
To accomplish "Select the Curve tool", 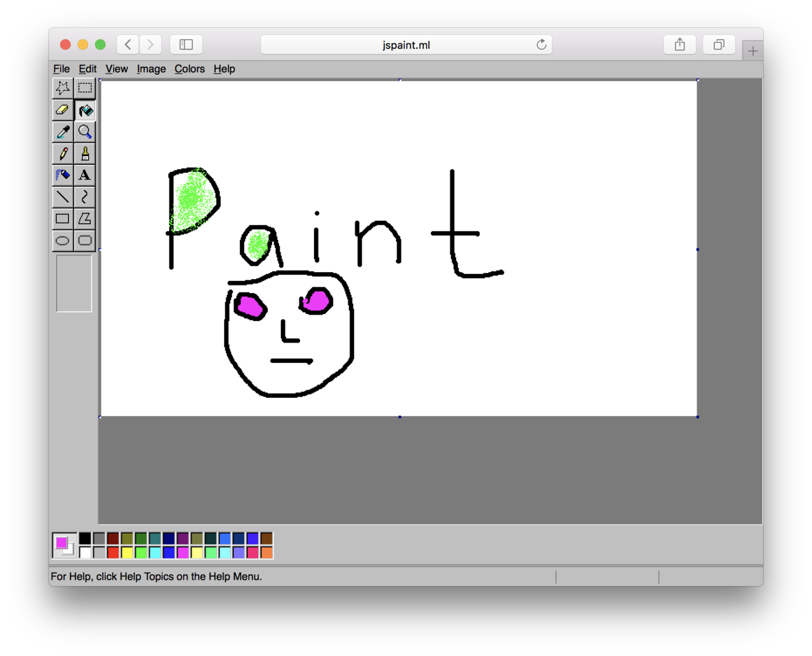I will 85,197.
